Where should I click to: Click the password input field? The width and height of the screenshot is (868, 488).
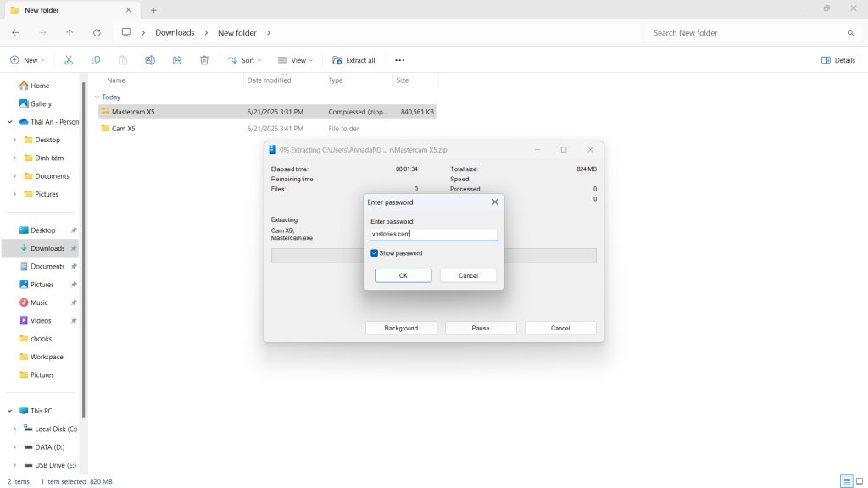click(x=433, y=234)
